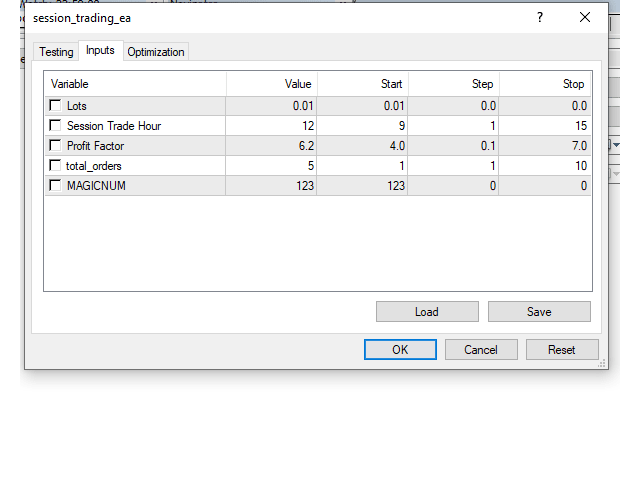Viewport: 640px width, 480px height.
Task: Close the session_trading_ea dialog
Action: pyautogui.click(x=585, y=18)
